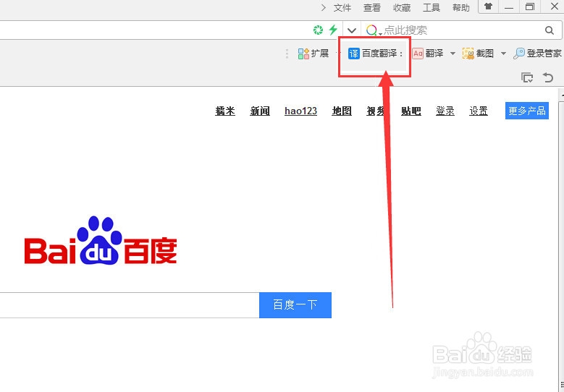The width and height of the screenshot is (564, 392).
Task: Restore the browser window size
Action: (x=530, y=7)
